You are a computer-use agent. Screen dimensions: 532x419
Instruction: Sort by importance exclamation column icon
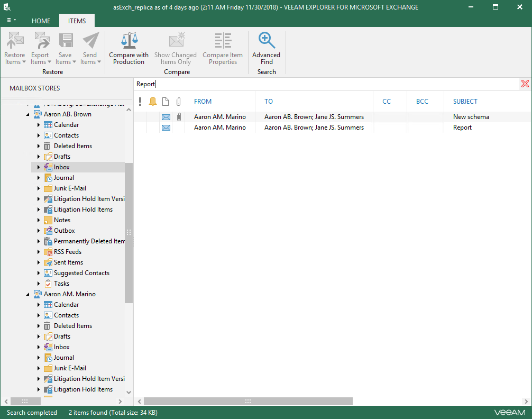click(x=140, y=101)
